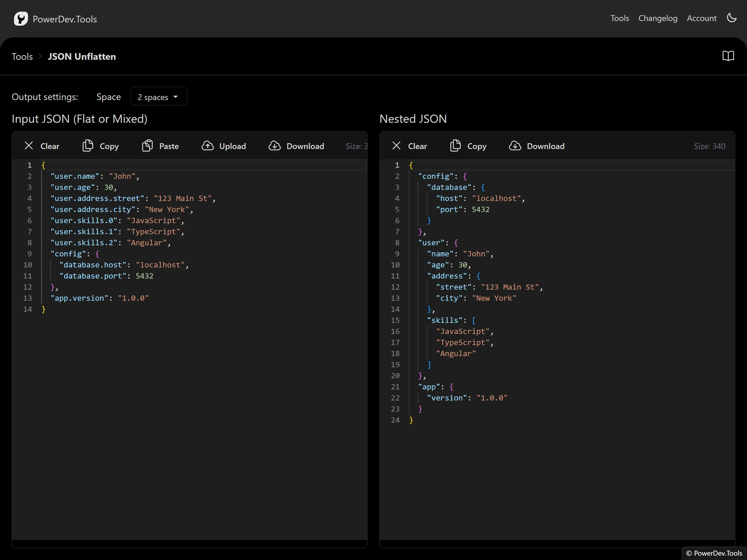Open the 2 spaces dropdown
Viewport: 747px width, 560px height.
click(x=158, y=97)
